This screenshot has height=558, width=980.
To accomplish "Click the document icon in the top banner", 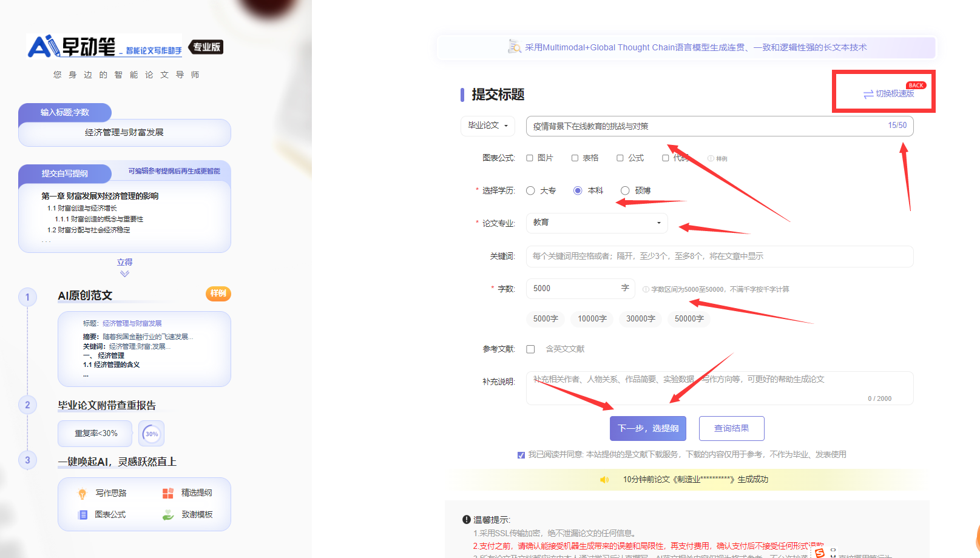I will pos(515,47).
